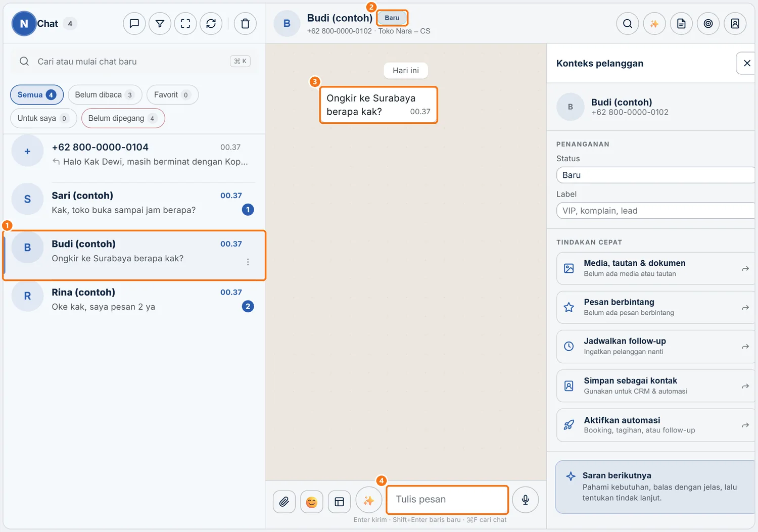
Task: Click the Label field with VIP, komplain, lead
Action: [655, 211]
